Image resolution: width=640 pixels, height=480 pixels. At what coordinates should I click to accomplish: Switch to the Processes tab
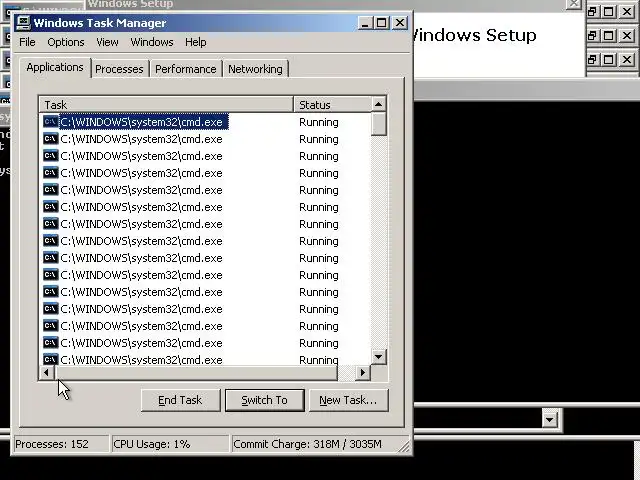[x=119, y=69]
